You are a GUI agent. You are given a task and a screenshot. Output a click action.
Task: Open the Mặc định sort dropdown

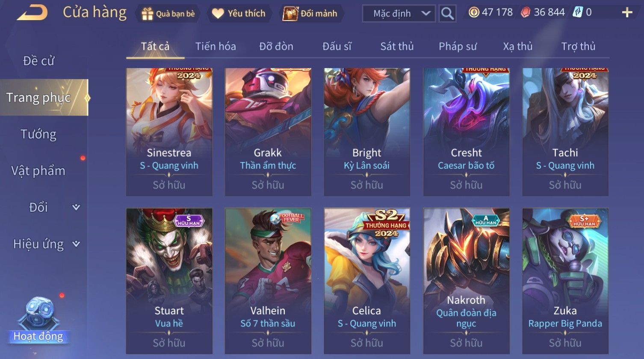(x=399, y=14)
